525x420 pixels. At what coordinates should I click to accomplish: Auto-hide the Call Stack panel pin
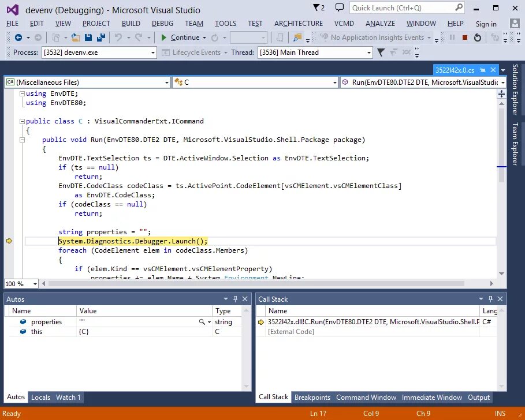pyautogui.click(x=490, y=299)
